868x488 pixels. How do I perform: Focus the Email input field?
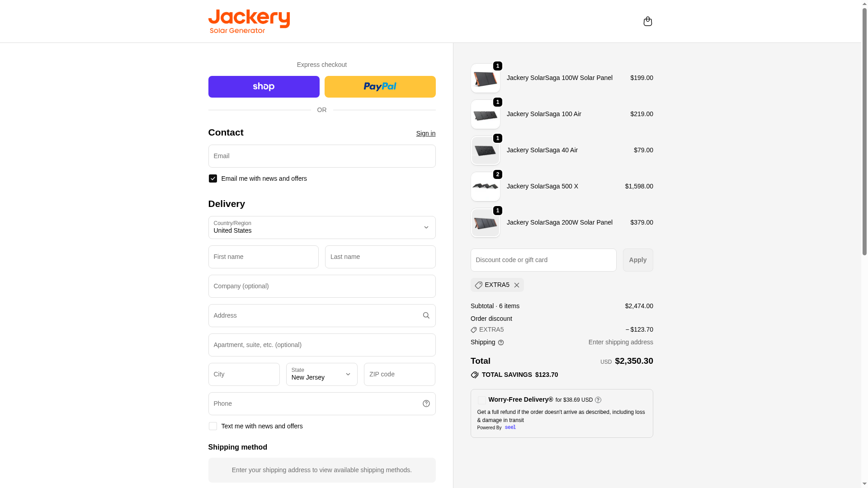coord(321,156)
